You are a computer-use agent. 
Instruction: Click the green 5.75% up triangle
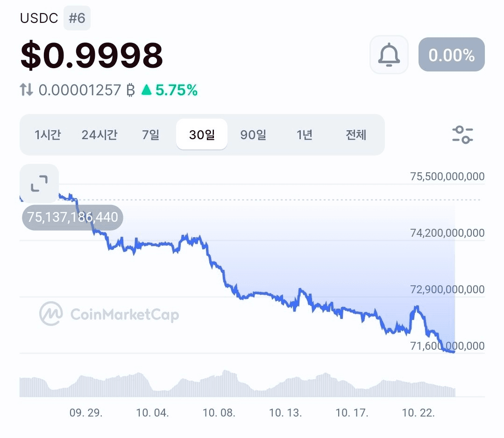(x=147, y=90)
